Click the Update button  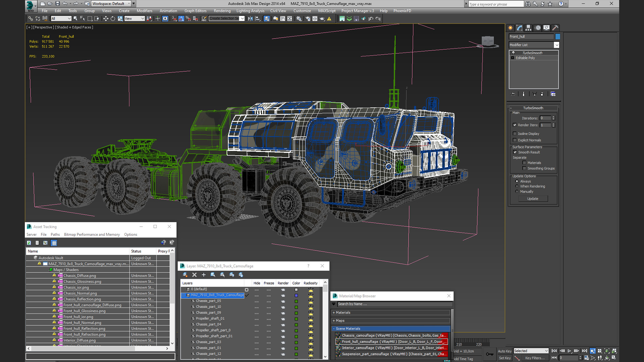pos(533,199)
